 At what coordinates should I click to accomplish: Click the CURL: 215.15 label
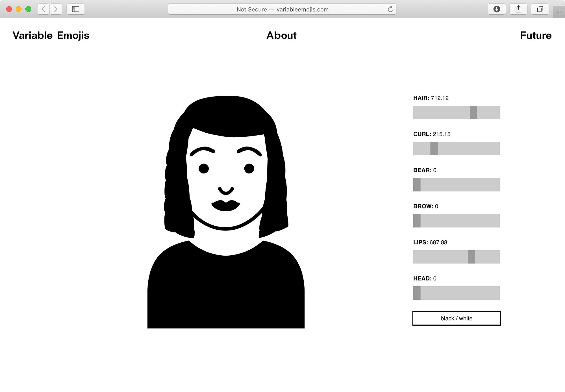pyautogui.click(x=432, y=134)
